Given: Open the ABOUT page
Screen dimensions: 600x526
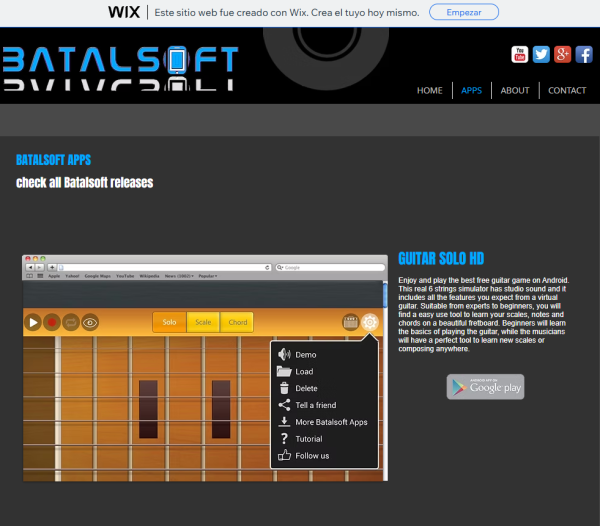Looking at the screenshot, I should pos(515,91).
